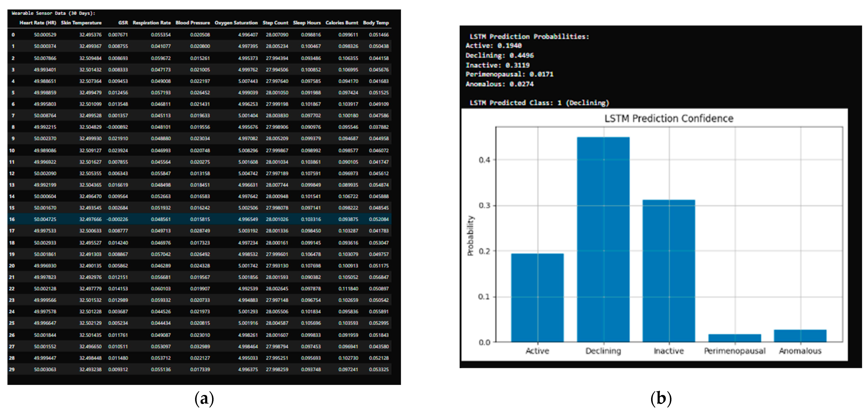Click the Inactive bar in chart
Viewport: 868px width, 413px height.
[668, 271]
